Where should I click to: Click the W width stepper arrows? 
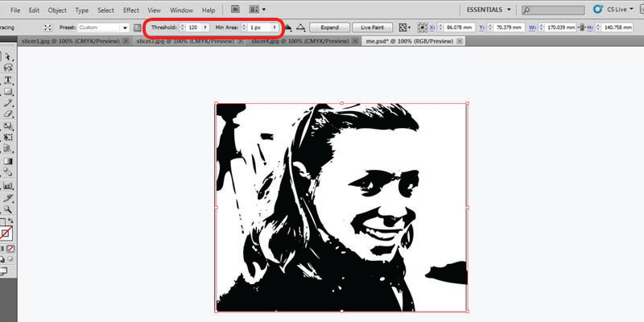tap(541, 27)
